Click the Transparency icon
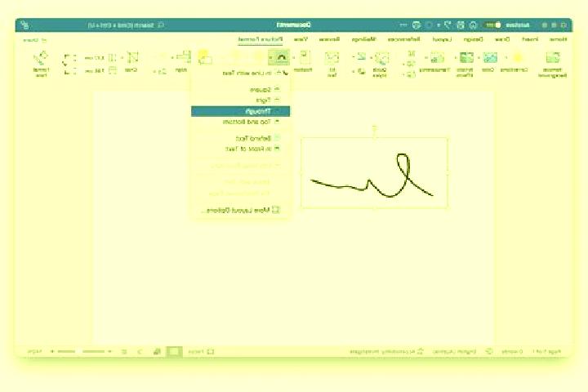The image size is (588, 392). [x=436, y=57]
